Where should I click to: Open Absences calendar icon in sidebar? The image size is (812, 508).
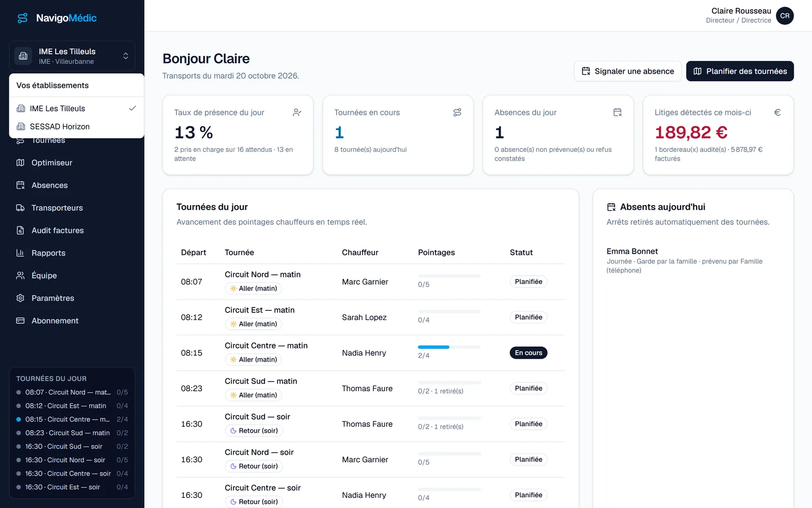pyautogui.click(x=20, y=185)
